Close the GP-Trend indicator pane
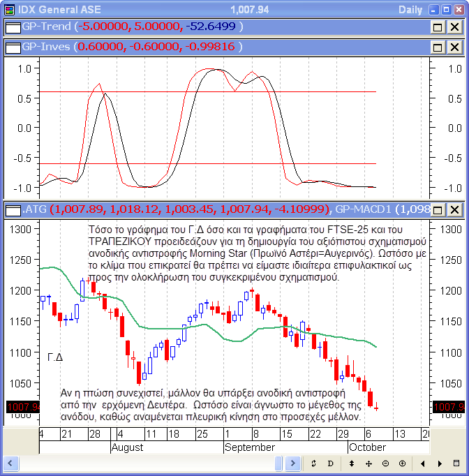Viewport: 469px width, 476px height. click(454, 27)
